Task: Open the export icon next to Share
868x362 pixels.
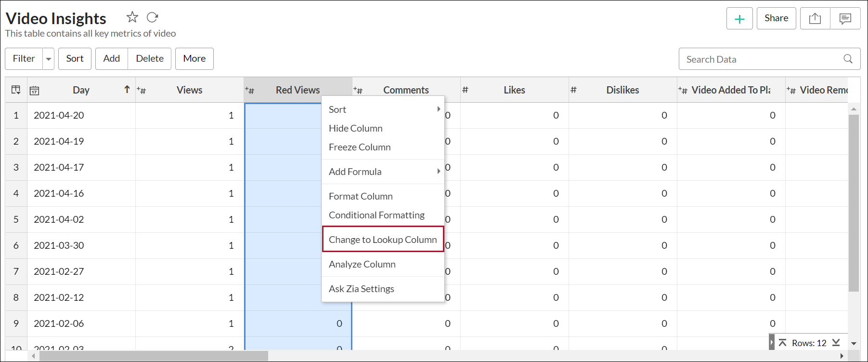Action: point(815,19)
